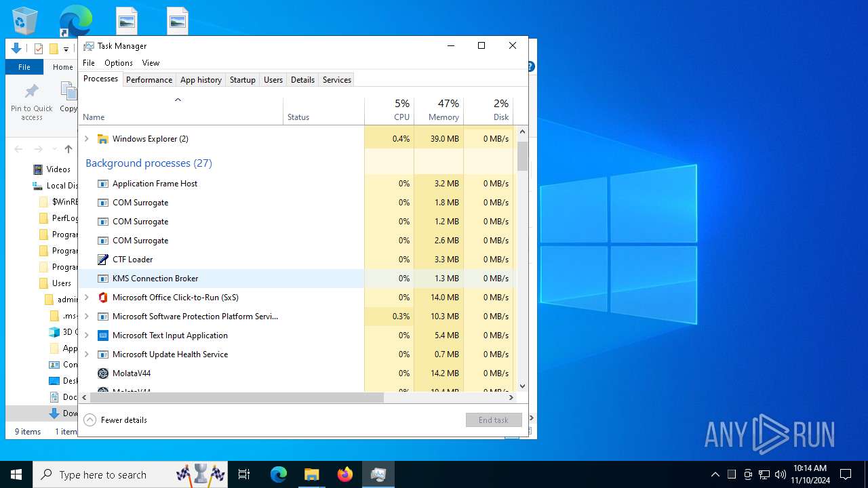Image resolution: width=868 pixels, height=488 pixels.
Task: Click Microsoft Text Input Application icon
Action: click(103, 335)
